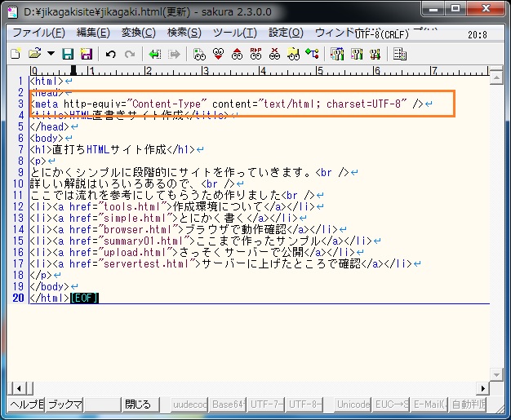The height and width of the screenshot is (420, 511).
Task: Click the ヘルプ目次 function key button
Action: pos(27,405)
